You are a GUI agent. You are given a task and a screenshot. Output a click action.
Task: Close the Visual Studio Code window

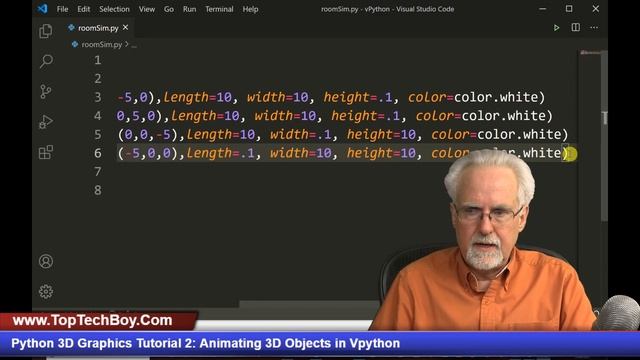pyautogui.click(x=596, y=9)
